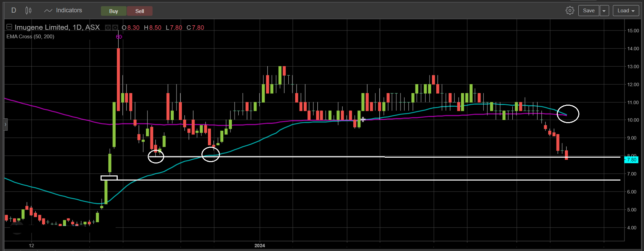Click the Imugene Limited, 1D, ASX title
Screen dimensions: 644x251
pyautogui.click(x=57, y=27)
